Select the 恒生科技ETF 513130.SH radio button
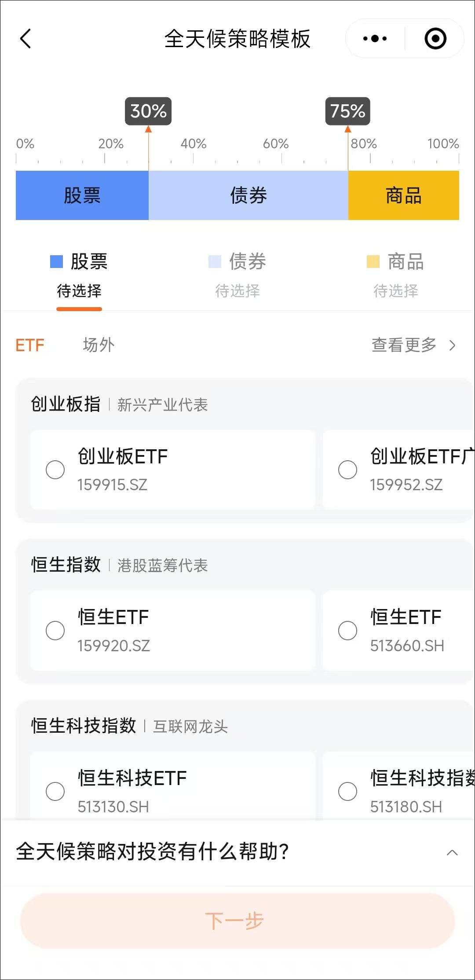This screenshot has height=980, width=475. 55,791
